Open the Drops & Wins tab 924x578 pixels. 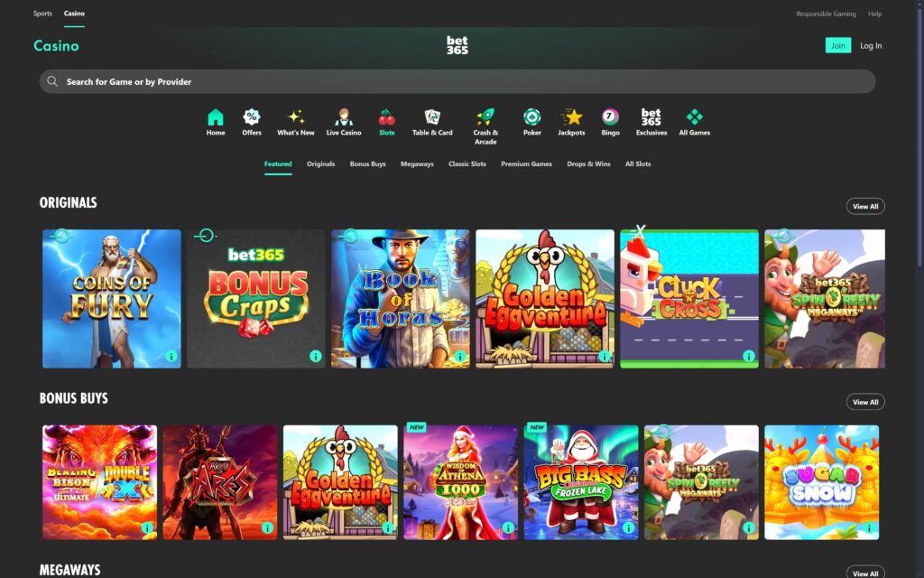[x=588, y=163]
